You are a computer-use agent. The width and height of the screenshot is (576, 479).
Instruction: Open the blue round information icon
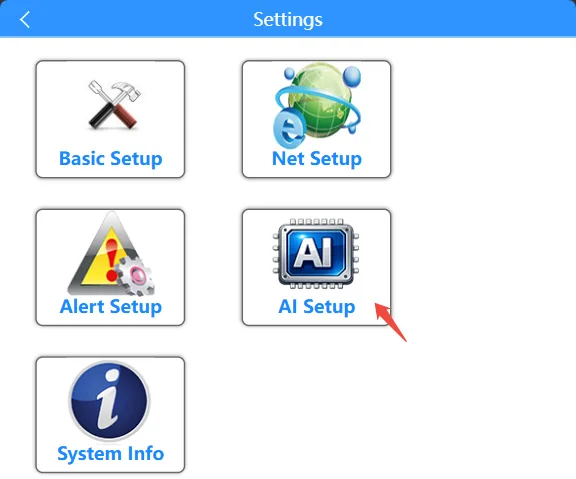pos(109,400)
